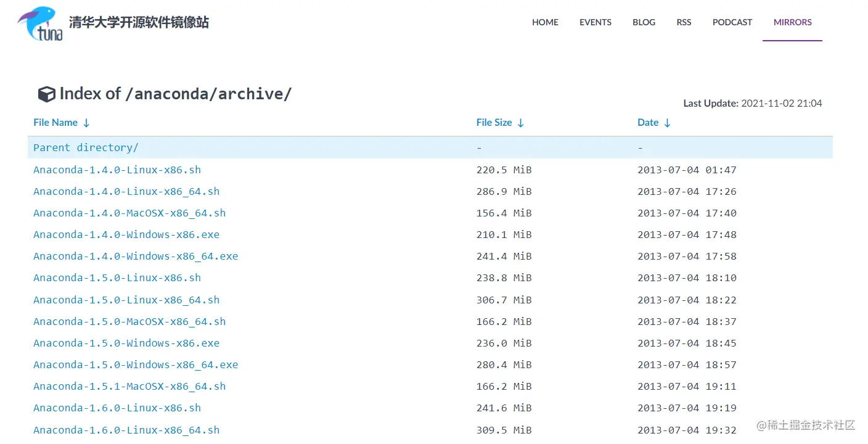Click the date 2013-07-04 01:47
The image size is (868, 444).
click(x=687, y=170)
